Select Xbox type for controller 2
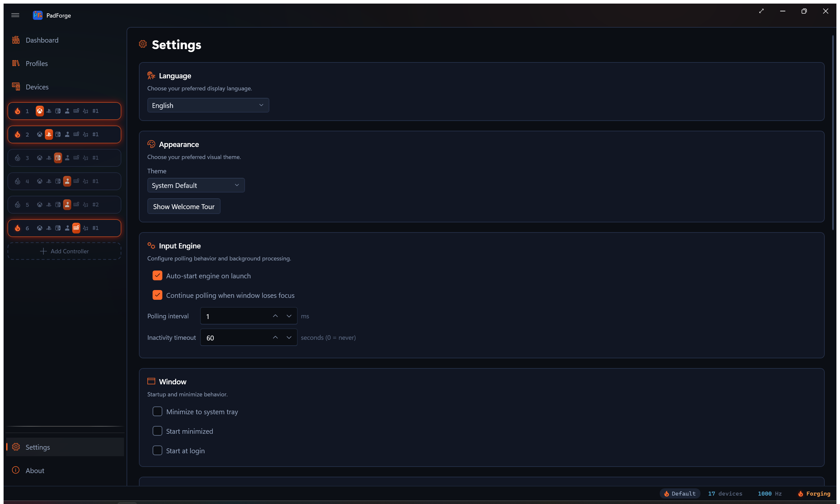 click(x=40, y=135)
